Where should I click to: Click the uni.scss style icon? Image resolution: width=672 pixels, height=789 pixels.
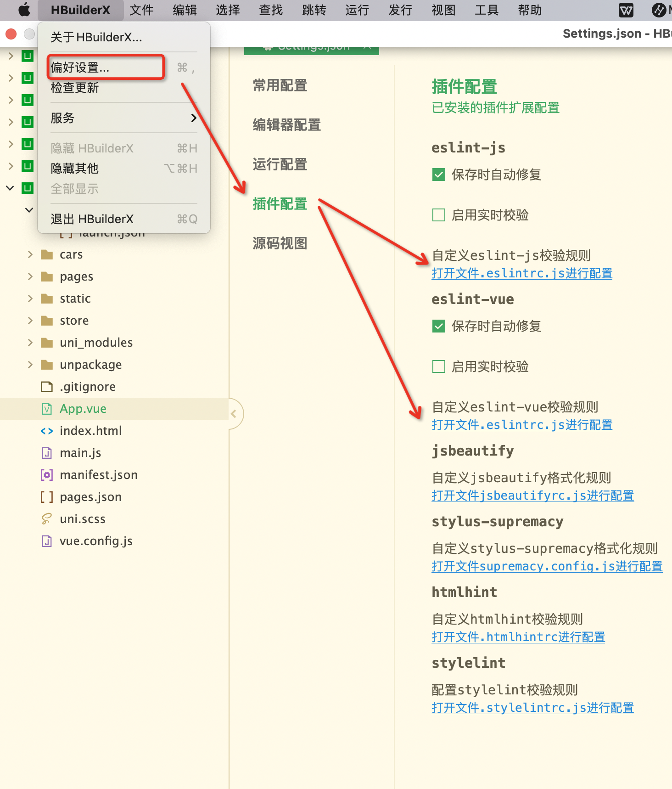pos(47,519)
